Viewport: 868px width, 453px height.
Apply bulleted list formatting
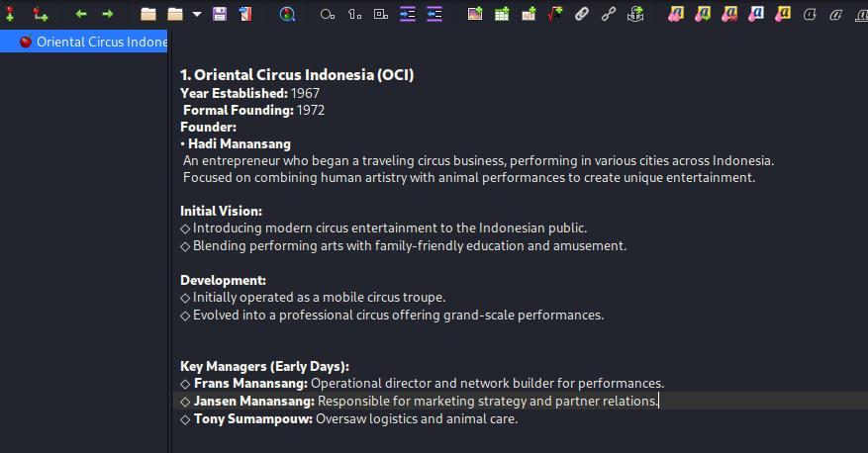[328, 14]
